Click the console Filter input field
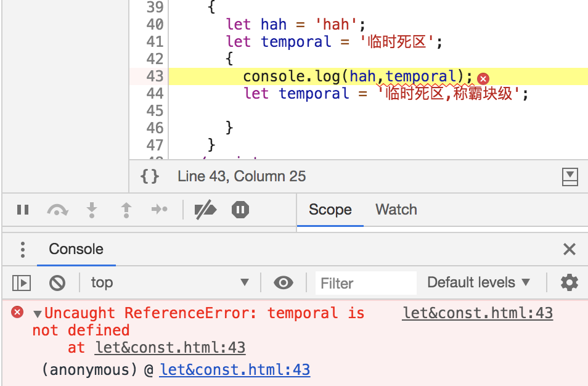This screenshot has width=588, height=386. (x=365, y=283)
